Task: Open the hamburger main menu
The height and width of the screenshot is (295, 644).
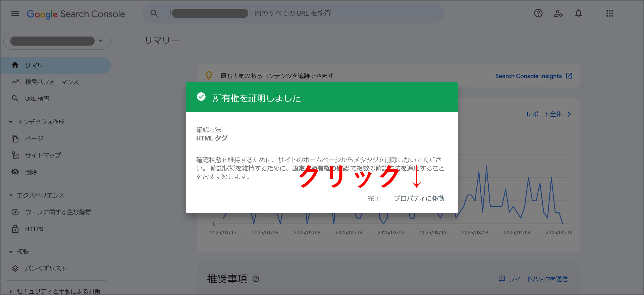Action: pos(15,13)
